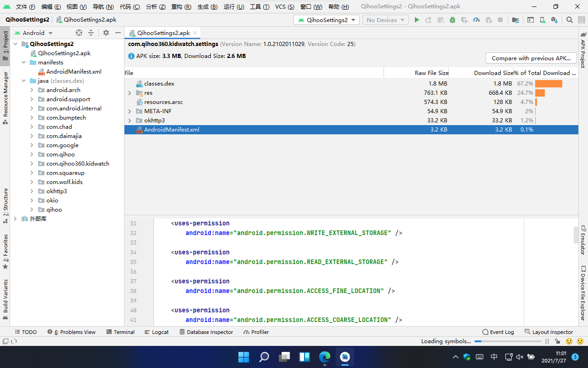The width and height of the screenshot is (588, 368).
Task: Close the QihooSettings2.apk editor tab
Action: 195,33
